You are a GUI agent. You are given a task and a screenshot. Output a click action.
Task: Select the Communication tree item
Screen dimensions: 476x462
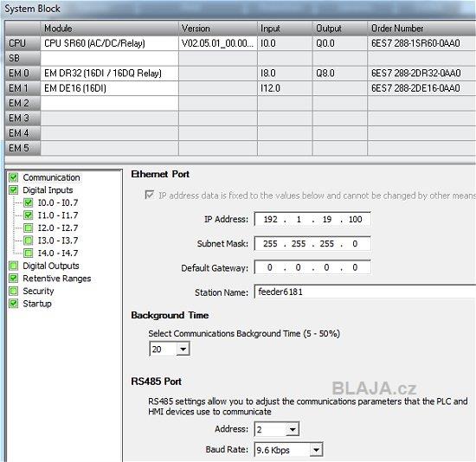pyautogui.click(x=51, y=177)
